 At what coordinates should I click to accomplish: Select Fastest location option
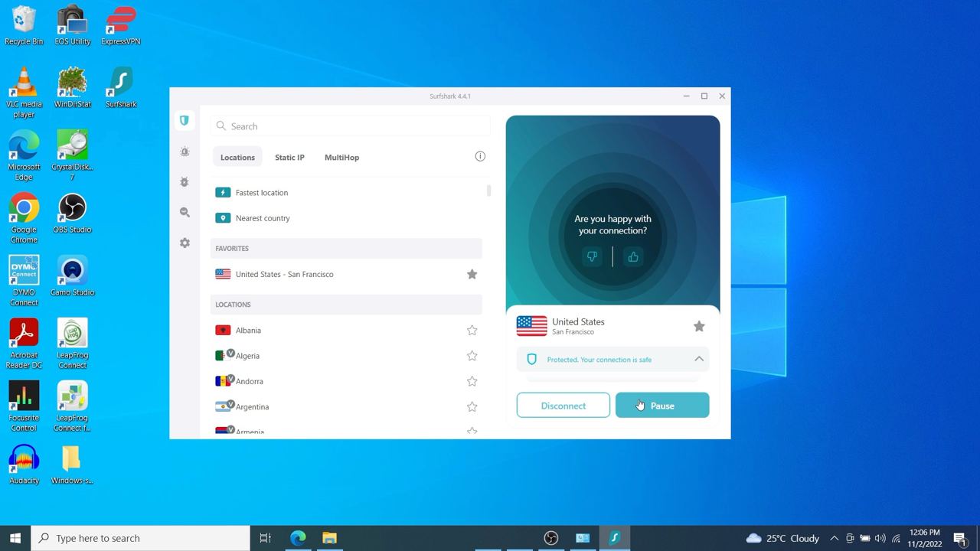pyautogui.click(x=346, y=193)
